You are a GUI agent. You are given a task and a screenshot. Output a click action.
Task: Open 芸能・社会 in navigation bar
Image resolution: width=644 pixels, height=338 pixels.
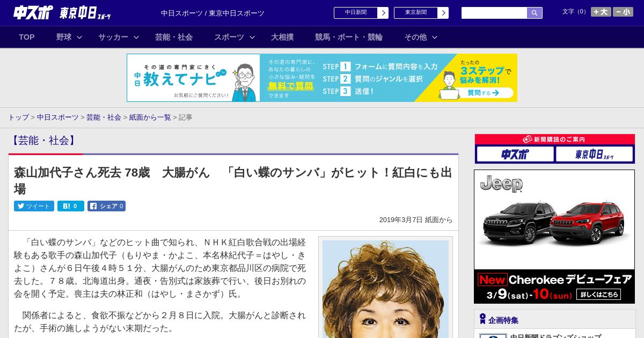coord(174,37)
